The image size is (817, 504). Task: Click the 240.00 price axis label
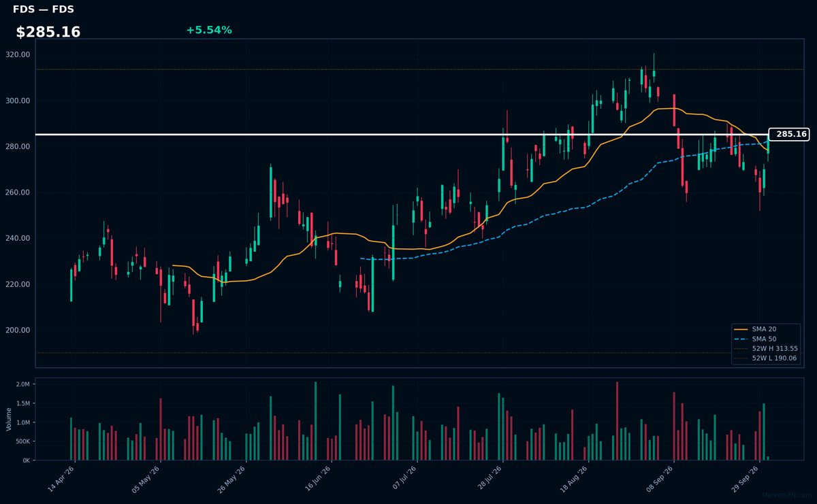pyautogui.click(x=16, y=238)
